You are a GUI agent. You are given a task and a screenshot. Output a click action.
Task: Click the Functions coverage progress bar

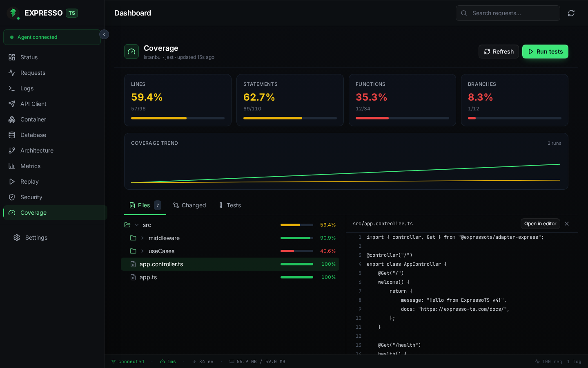pos(402,118)
